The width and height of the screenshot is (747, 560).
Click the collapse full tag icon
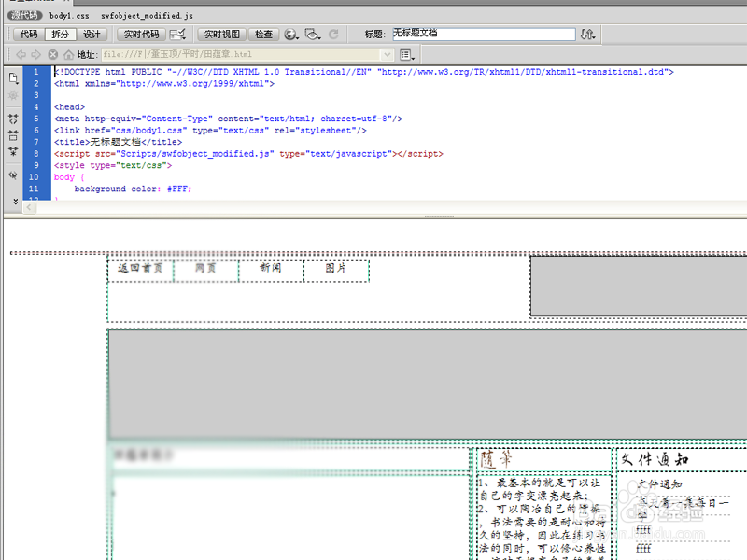13,119
